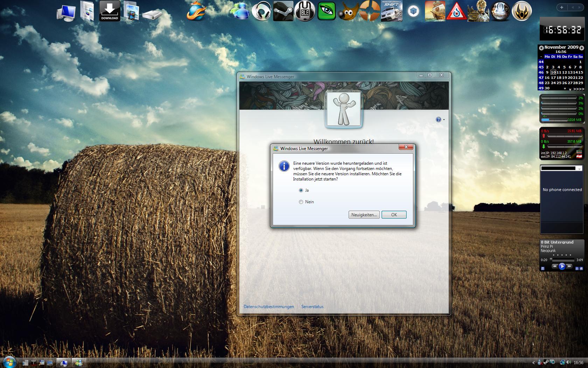Click the media gadget seek bar
Viewport: 588px width, 368px height.
[x=562, y=260]
